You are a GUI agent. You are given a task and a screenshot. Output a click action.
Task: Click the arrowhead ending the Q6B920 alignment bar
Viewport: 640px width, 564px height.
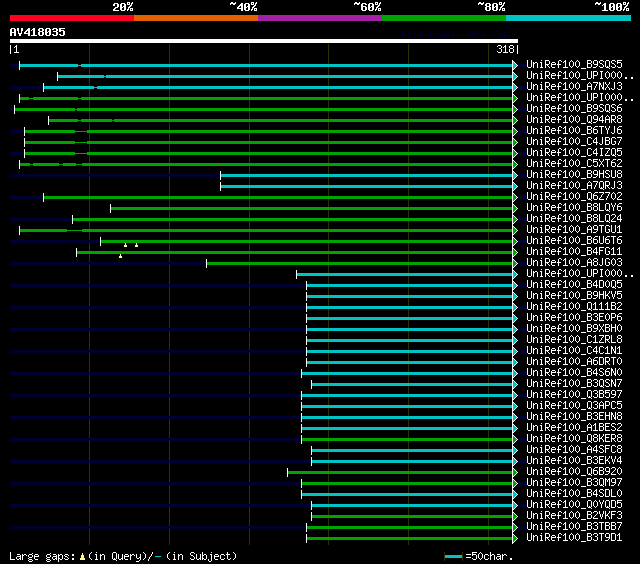pos(515,472)
